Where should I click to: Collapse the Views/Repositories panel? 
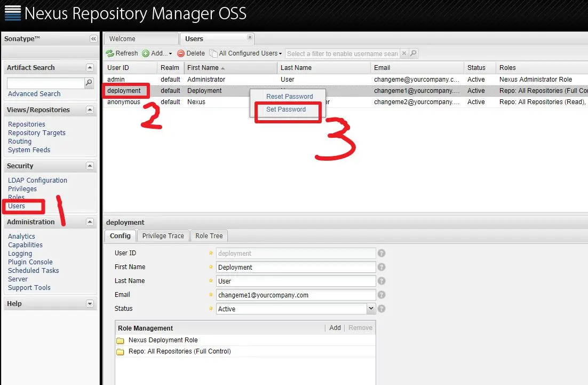(x=90, y=109)
